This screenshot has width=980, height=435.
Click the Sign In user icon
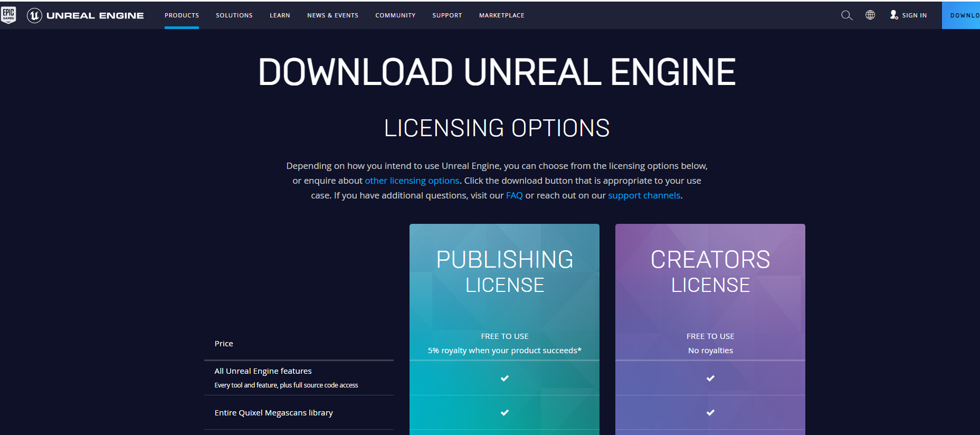point(893,15)
